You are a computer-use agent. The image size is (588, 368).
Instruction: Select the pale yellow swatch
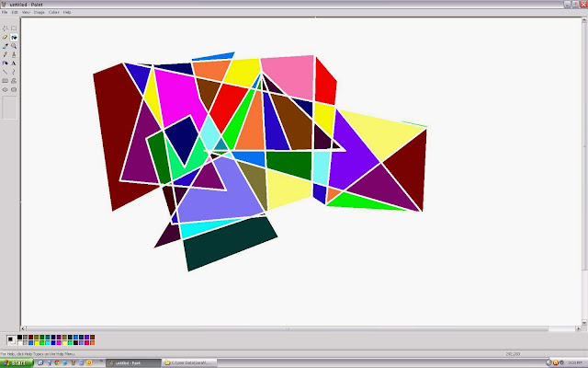pyautogui.click(x=64, y=343)
